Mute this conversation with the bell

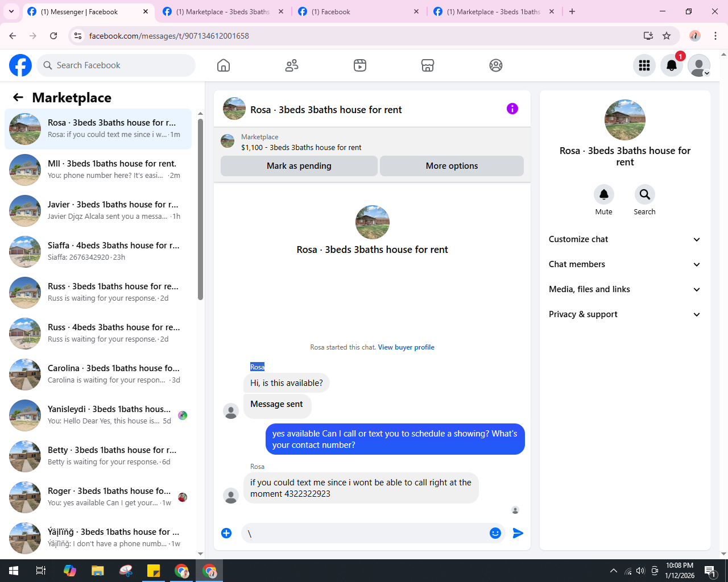604,194
